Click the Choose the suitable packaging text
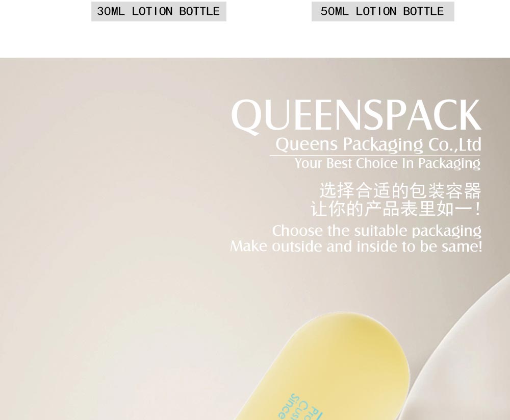510x420 pixels. (x=377, y=232)
